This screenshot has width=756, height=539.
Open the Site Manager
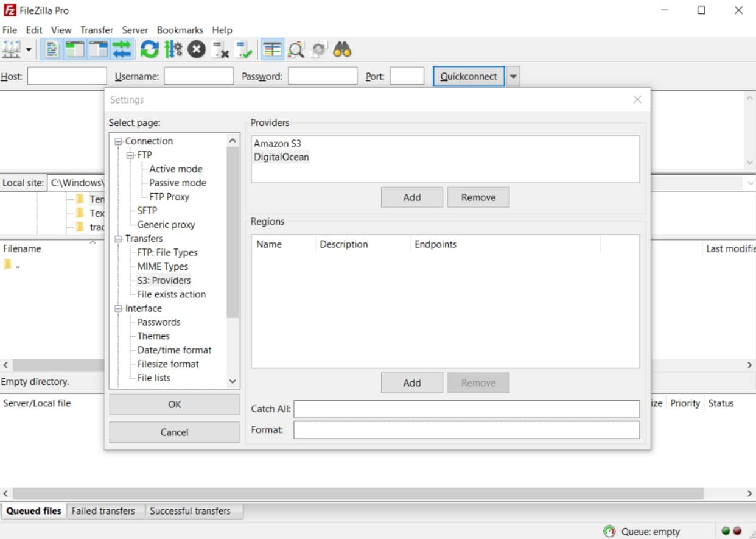click(x=11, y=49)
